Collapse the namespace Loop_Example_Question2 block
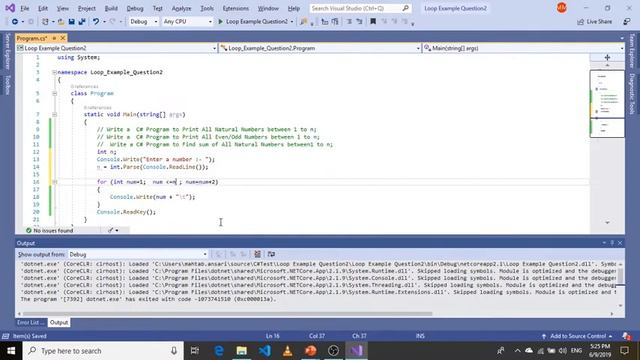This screenshot has width=640, height=360. tap(54, 72)
